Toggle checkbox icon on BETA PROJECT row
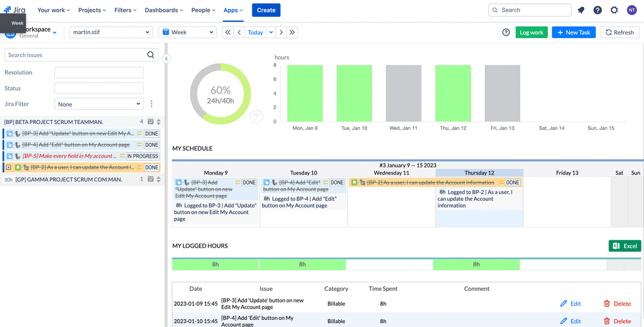 coord(150,121)
